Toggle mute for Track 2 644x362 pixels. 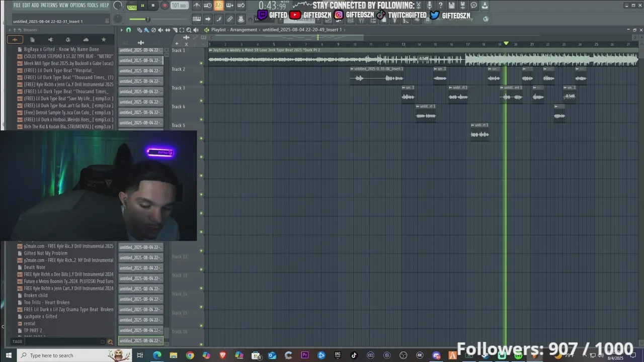(201, 82)
